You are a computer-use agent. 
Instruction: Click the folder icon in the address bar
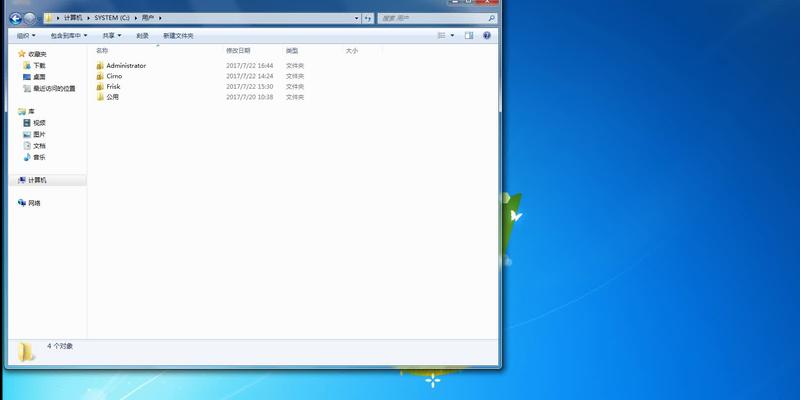48,18
